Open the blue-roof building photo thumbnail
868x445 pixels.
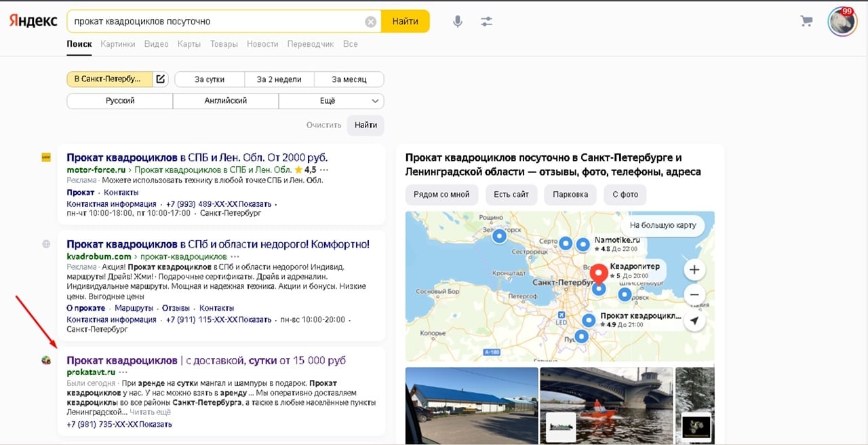pos(471,406)
